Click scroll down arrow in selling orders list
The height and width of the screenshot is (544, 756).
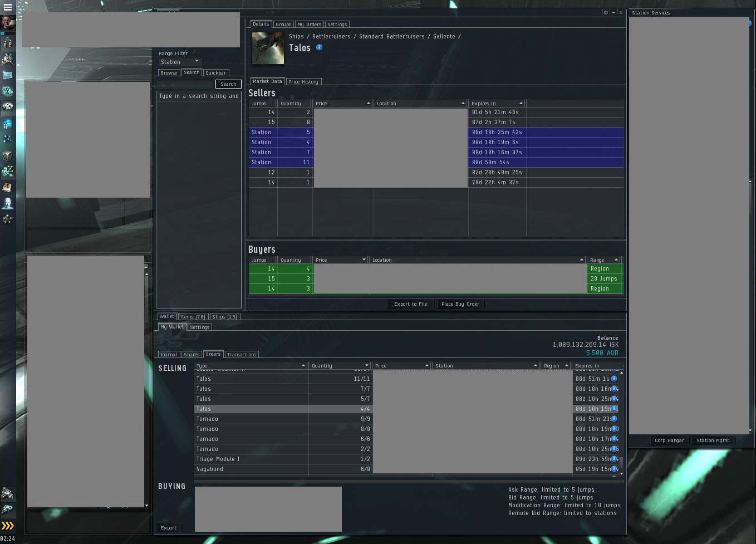(x=621, y=474)
